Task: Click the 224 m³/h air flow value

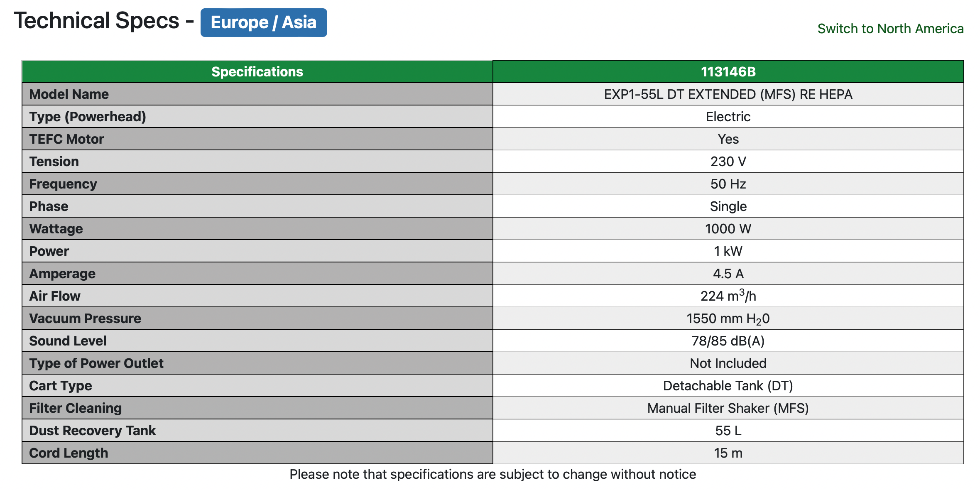Action: (728, 296)
